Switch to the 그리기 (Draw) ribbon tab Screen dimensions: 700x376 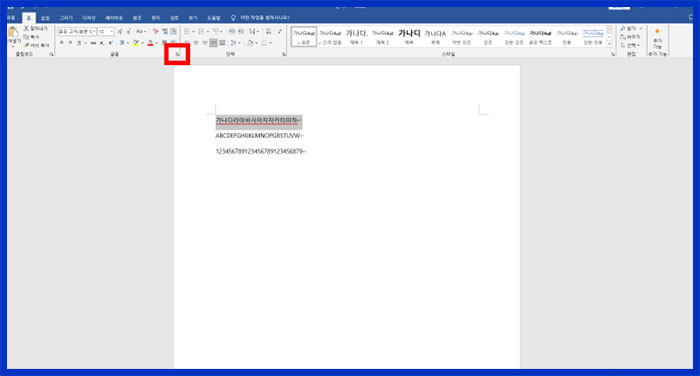point(66,18)
